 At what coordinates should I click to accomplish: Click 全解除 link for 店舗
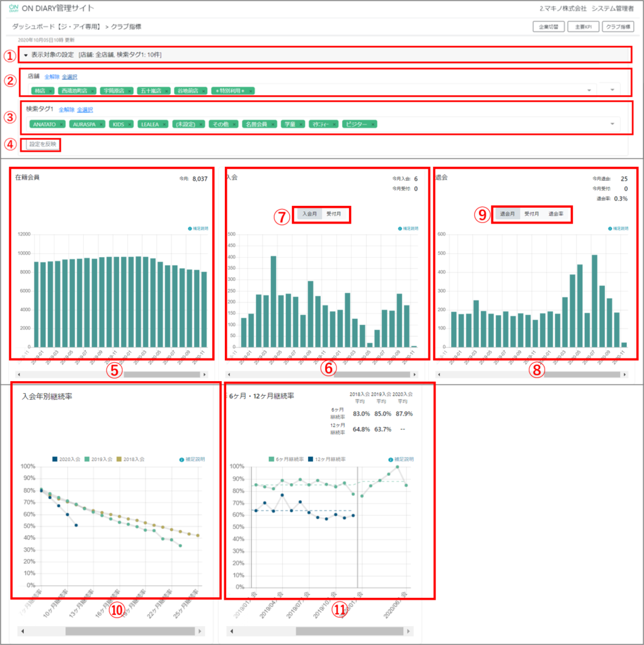50,77
